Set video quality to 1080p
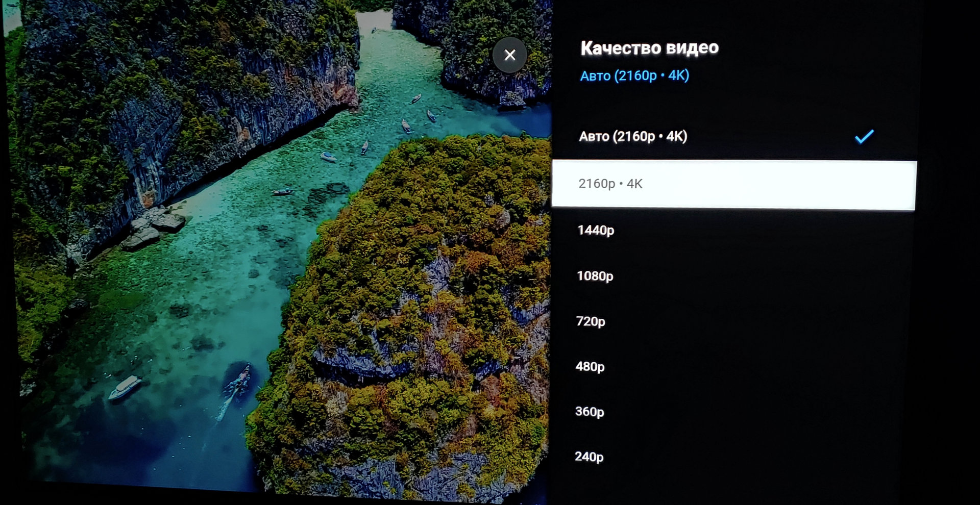This screenshot has width=980, height=505. click(595, 276)
